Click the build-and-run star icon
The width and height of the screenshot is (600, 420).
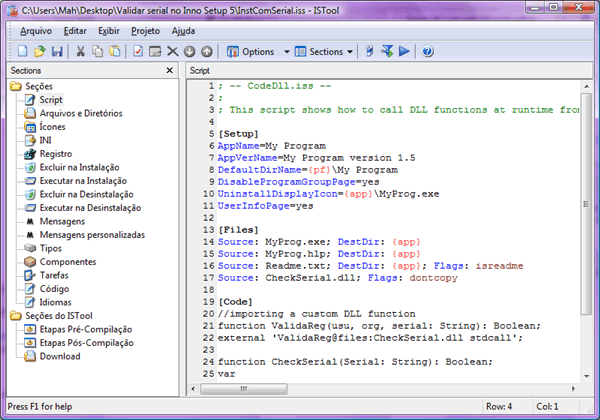pyautogui.click(x=387, y=51)
